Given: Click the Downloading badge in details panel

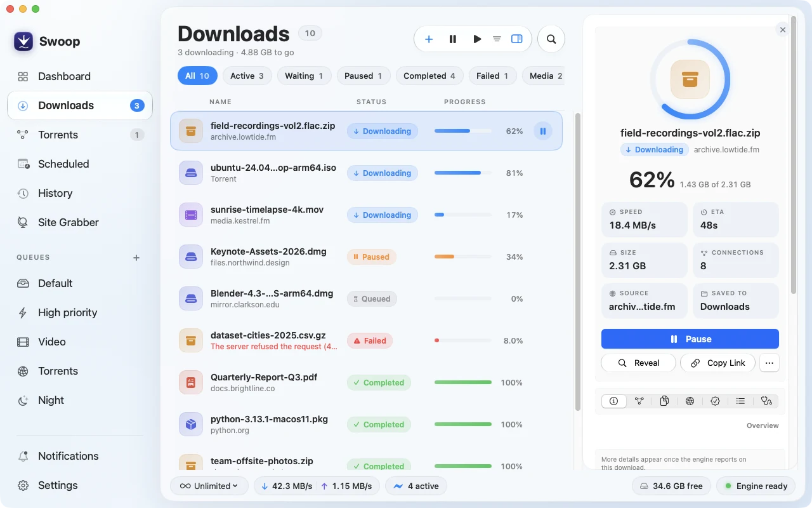Looking at the screenshot, I should 654,150.
